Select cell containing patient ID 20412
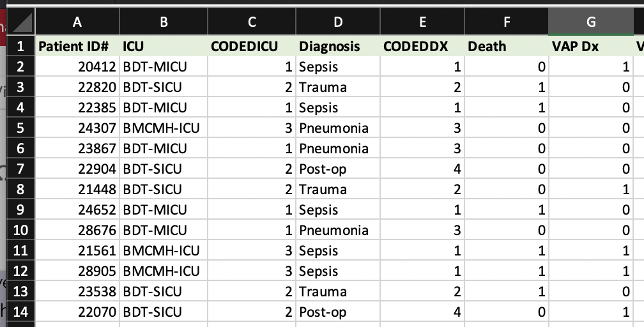This screenshot has width=644, height=327. [77, 67]
